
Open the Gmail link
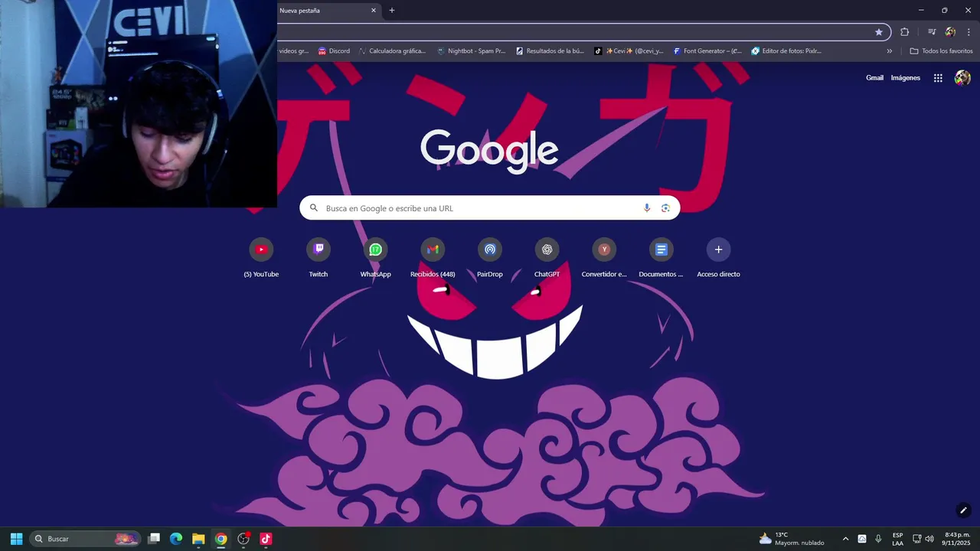[x=874, y=78]
